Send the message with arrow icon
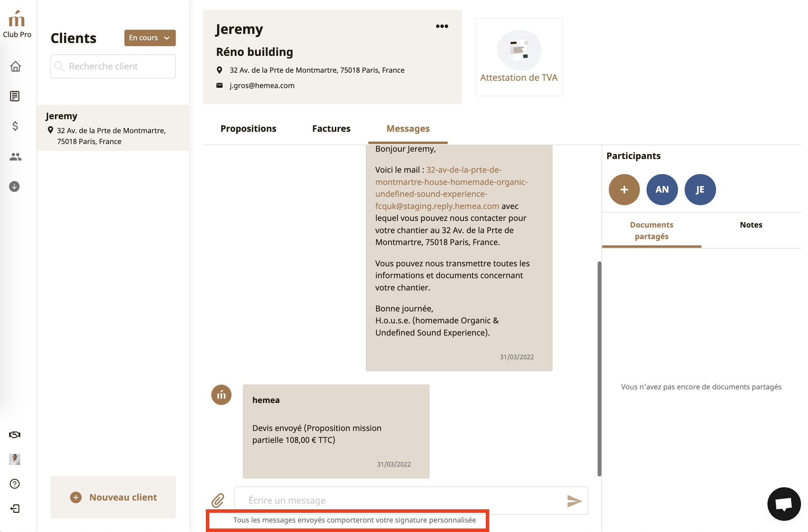This screenshot has width=808, height=532. tap(574, 501)
